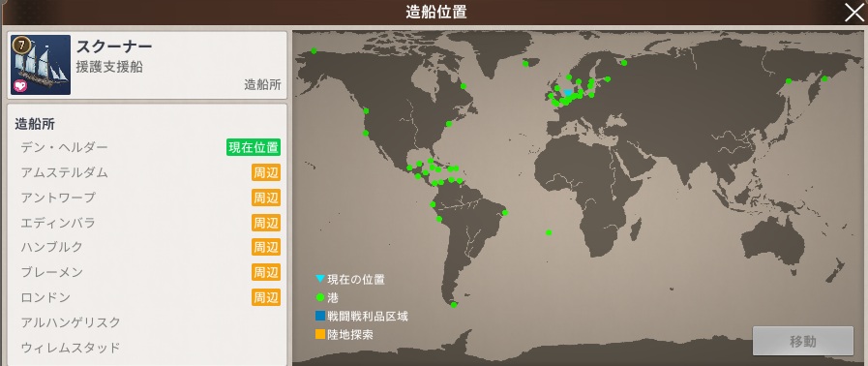868x366 pixels.
Task: Select デン・ヘルダー shipyard entry
Action: pyautogui.click(x=147, y=147)
